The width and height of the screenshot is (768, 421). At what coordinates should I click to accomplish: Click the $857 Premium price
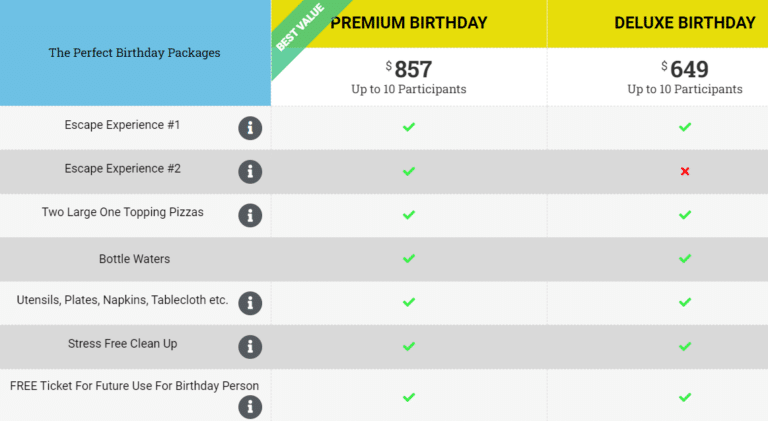tap(408, 69)
